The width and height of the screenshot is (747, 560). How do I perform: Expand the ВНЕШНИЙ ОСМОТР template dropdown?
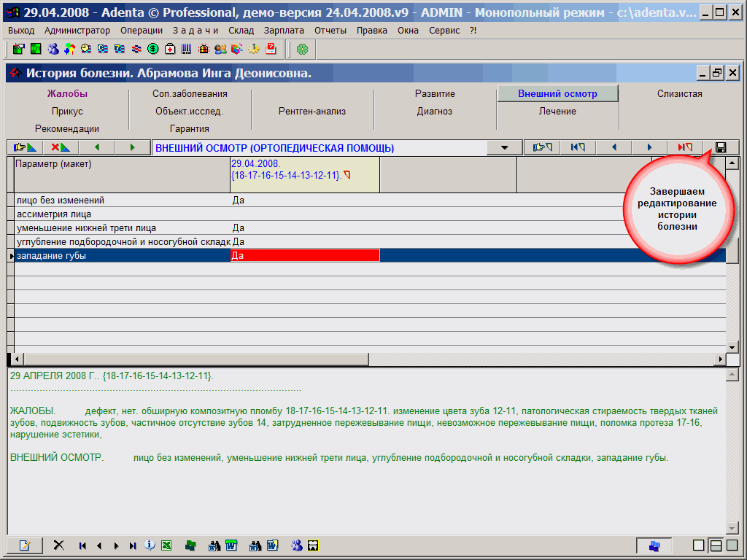click(x=505, y=148)
